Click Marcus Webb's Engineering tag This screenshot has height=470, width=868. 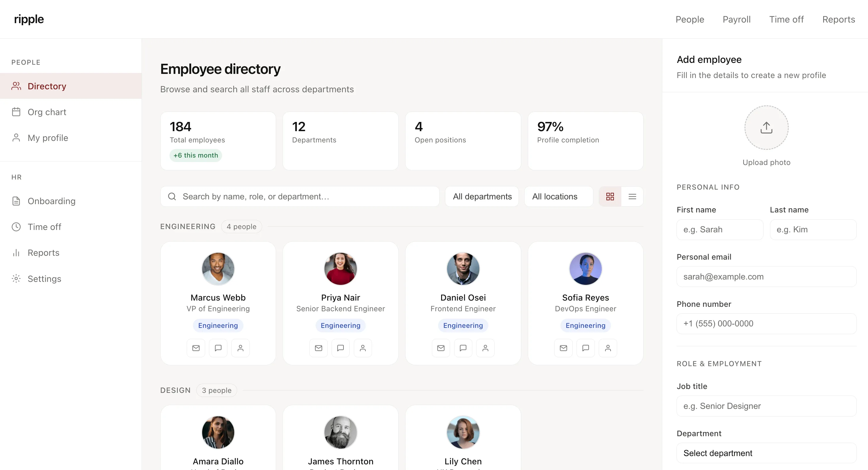click(218, 325)
